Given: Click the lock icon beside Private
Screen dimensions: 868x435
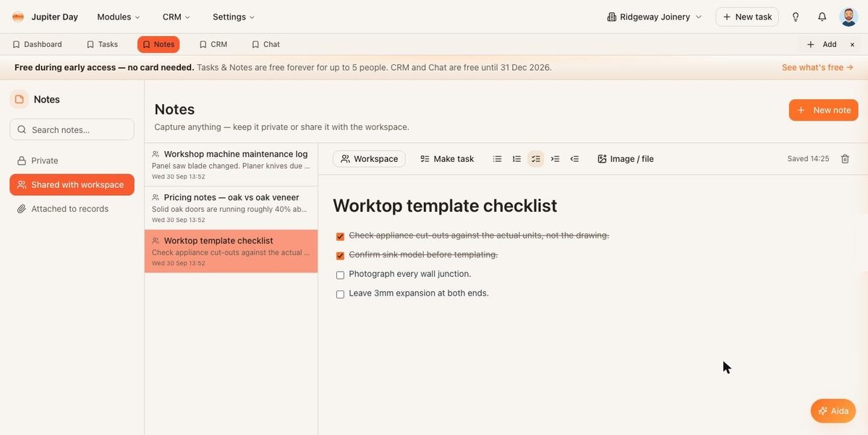Looking at the screenshot, I should (22, 160).
